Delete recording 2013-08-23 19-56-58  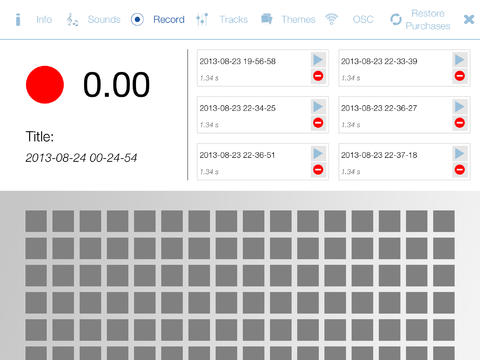point(318,76)
